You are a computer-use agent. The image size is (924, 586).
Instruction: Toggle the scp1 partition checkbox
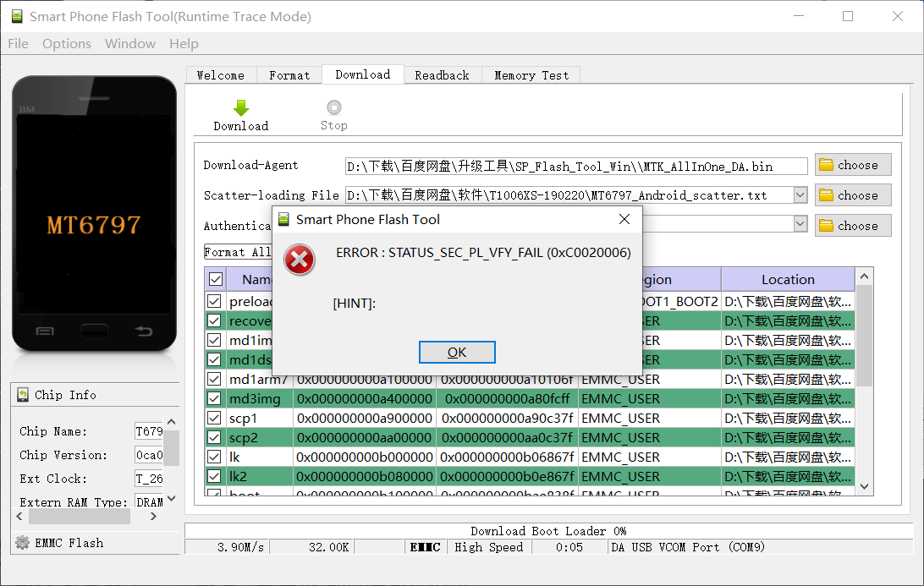pyautogui.click(x=215, y=418)
